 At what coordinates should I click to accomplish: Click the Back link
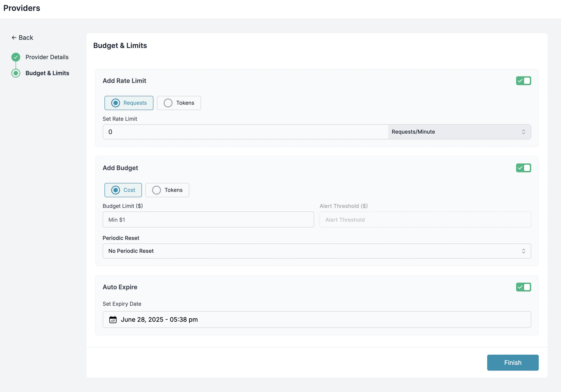[x=22, y=37]
